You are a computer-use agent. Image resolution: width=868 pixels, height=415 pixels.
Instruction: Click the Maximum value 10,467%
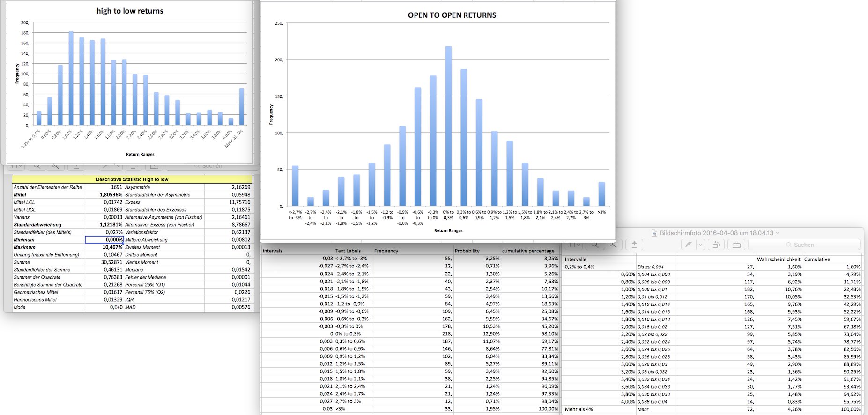[112, 247]
